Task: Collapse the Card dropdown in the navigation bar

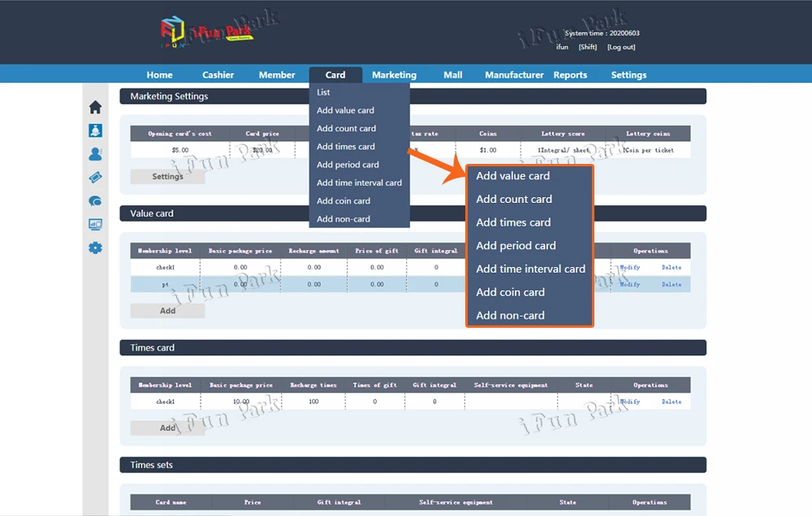Action: coord(335,75)
